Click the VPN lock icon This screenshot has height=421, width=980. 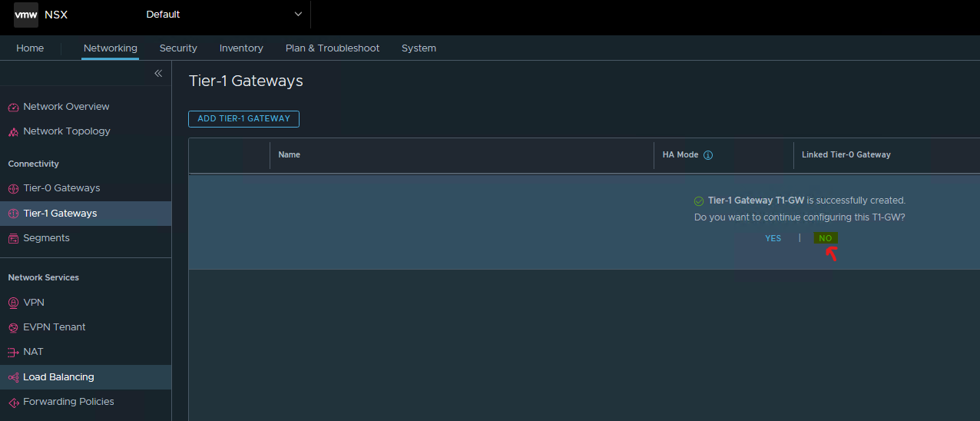click(13, 303)
